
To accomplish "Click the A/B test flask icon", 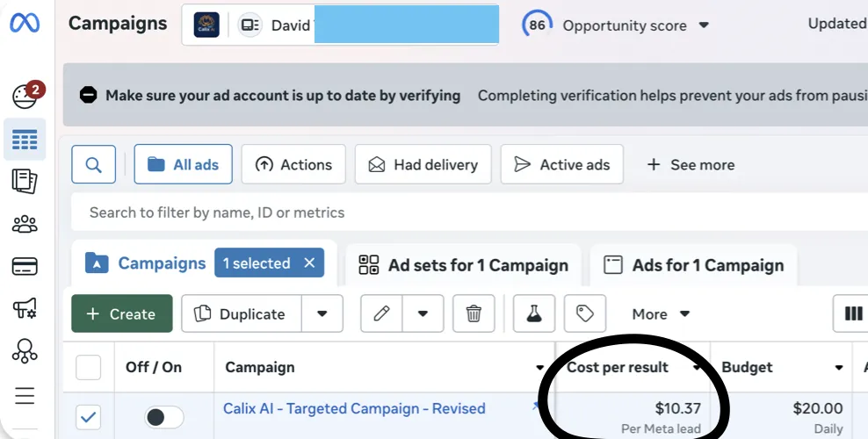I will [x=534, y=313].
